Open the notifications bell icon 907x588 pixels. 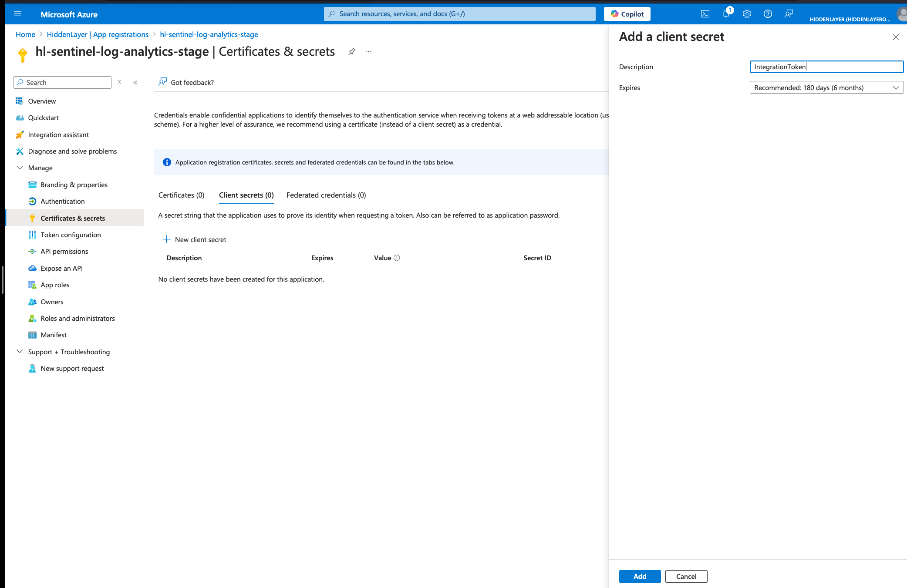point(726,14)
